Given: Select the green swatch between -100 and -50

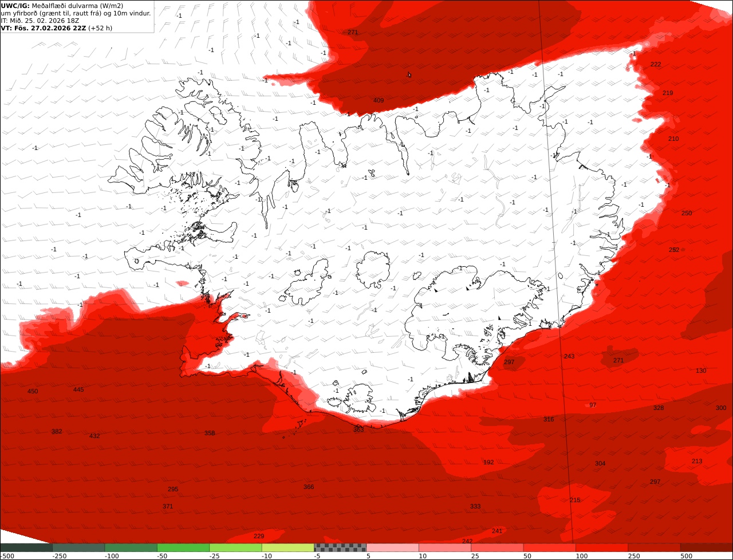Looking at the screenshot, I should (x=131, y=547).
